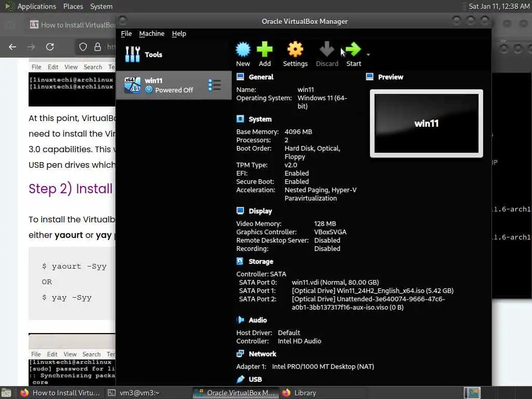Select the Tools entry icon

(132, 54)
